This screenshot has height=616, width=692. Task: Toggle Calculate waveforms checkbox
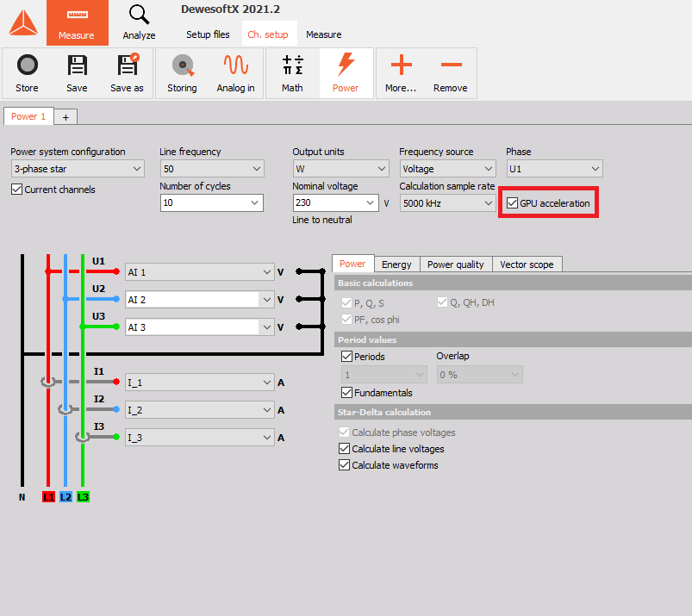[x=344, y=465]
